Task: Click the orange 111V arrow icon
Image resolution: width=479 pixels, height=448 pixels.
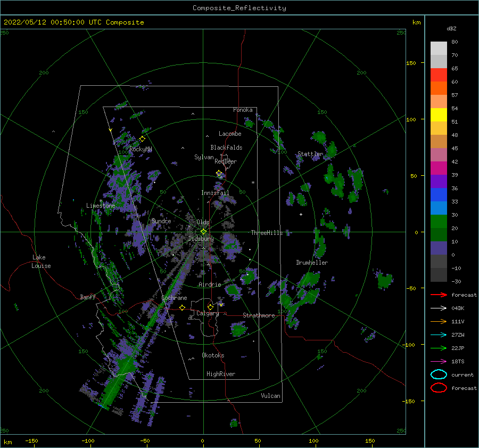Action: click(x=439, y=321)
